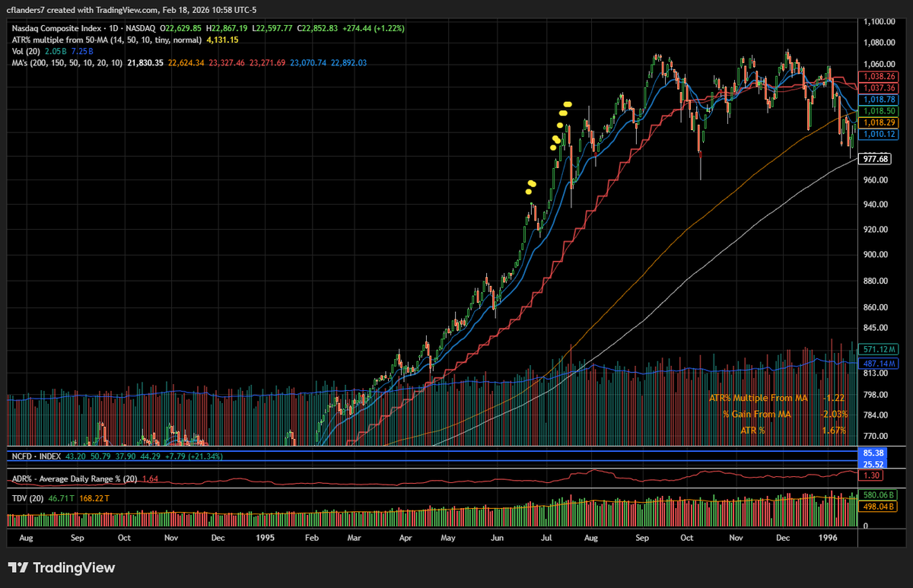Viewport: 913px width, 588px height.
Task: Click the TDV (20) indicator legend
Action: coord(27,497)
